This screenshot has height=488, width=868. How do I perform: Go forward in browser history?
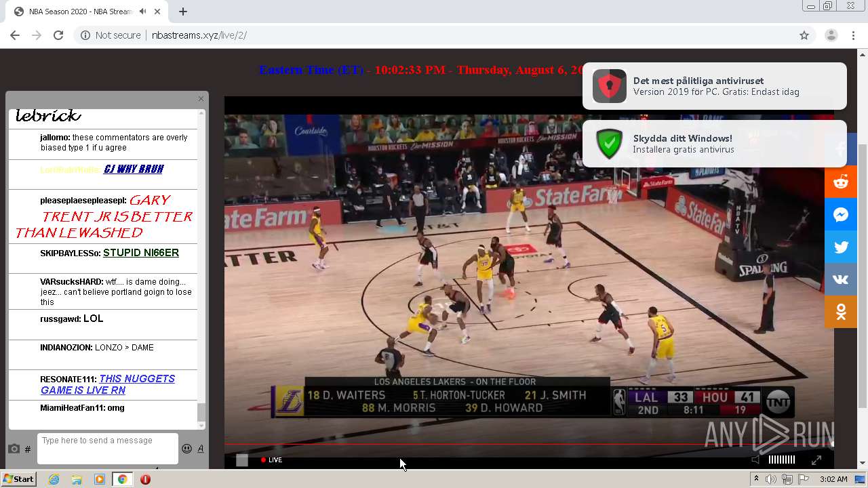(x=37, y=35)
